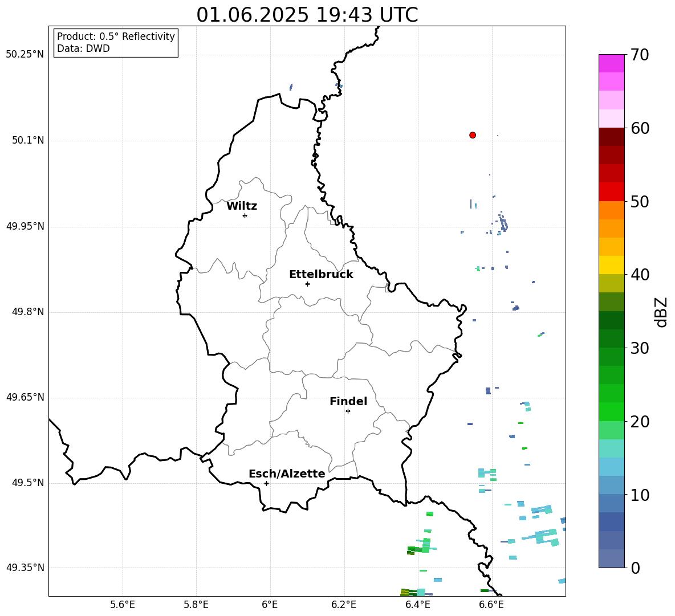Click the Esch/Alzette cross marker
This screenshot has width=675, height=616.
pyautogui.click(x=266, y=483)
